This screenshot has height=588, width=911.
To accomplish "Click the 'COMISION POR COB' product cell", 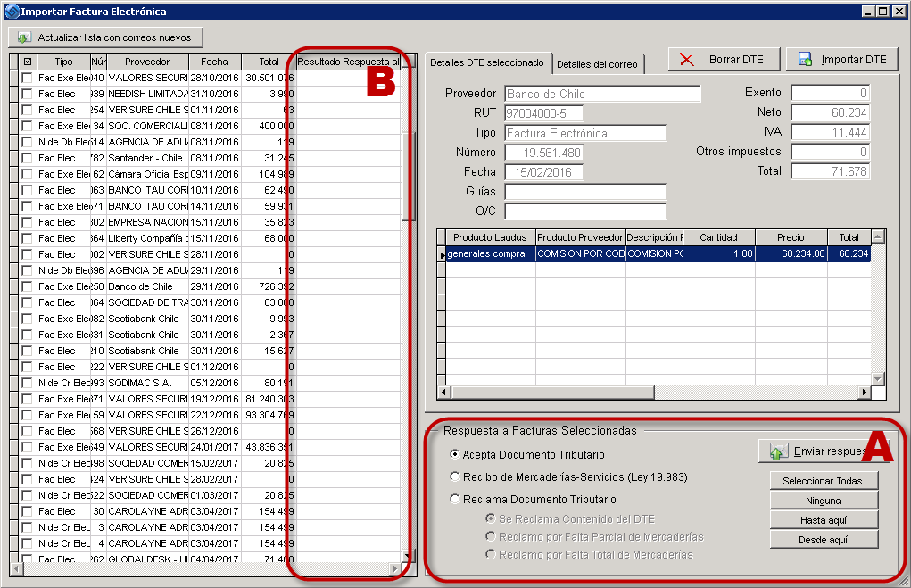I will point(580,254).
